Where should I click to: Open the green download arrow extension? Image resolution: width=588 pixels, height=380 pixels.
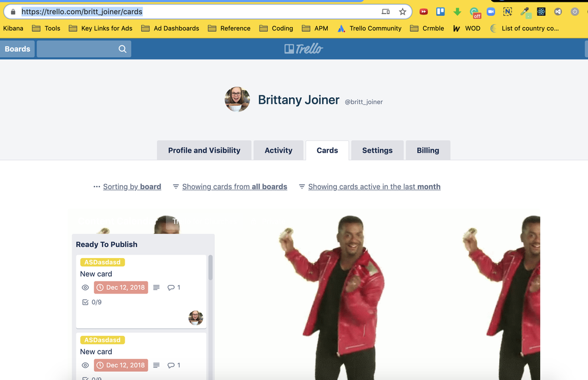click(x=457, y=12)
